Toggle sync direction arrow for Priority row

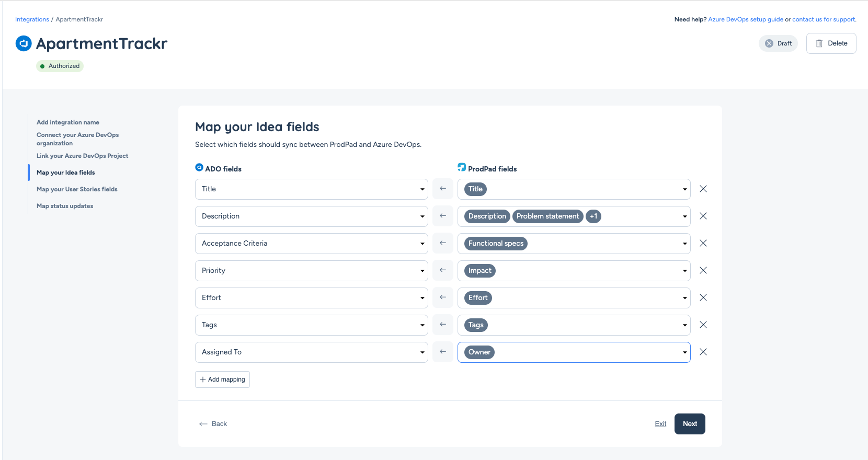pyautogui.click(x=443, y=270)
